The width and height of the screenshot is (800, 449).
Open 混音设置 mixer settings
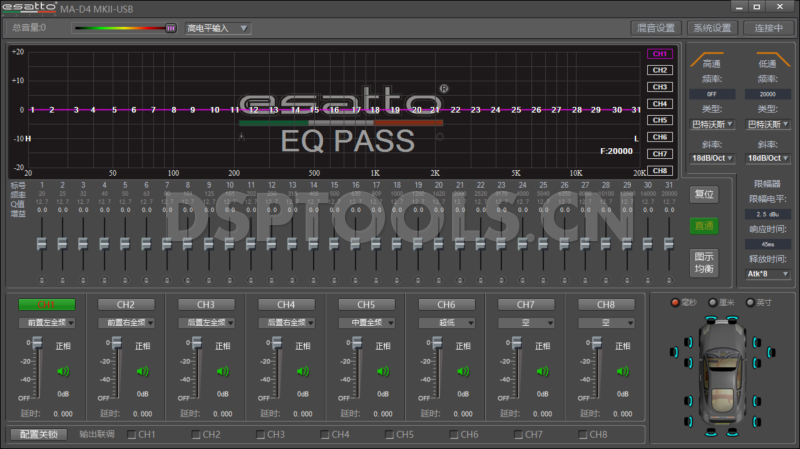coord(656,28)
